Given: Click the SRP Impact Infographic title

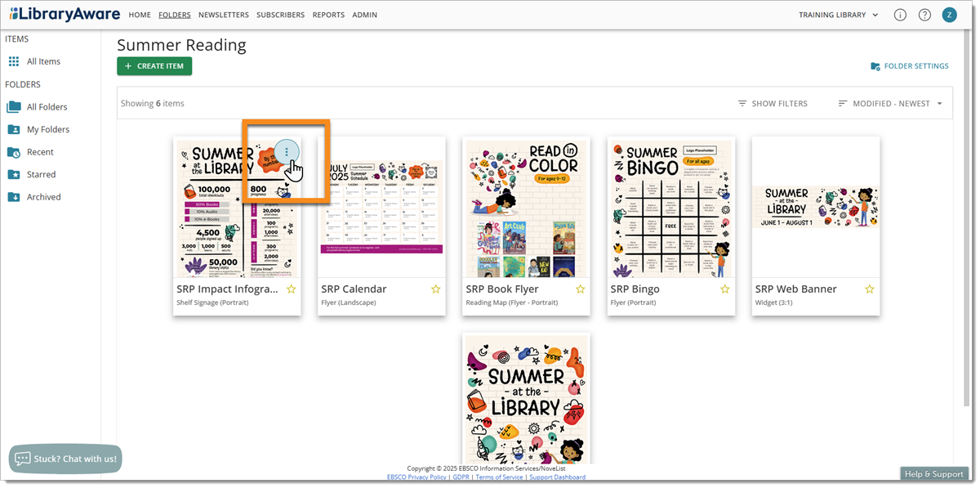Looking at the screenshot, I should click(x=227, y=289).
